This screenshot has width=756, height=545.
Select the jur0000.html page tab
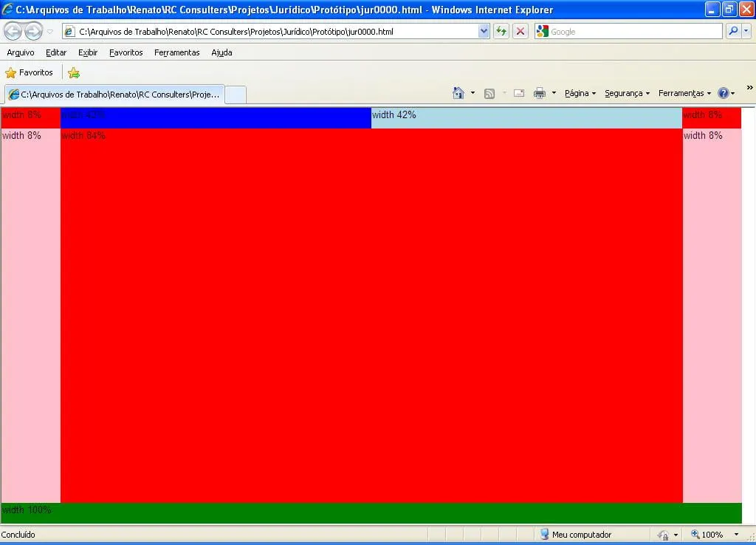tap(114, 95)
